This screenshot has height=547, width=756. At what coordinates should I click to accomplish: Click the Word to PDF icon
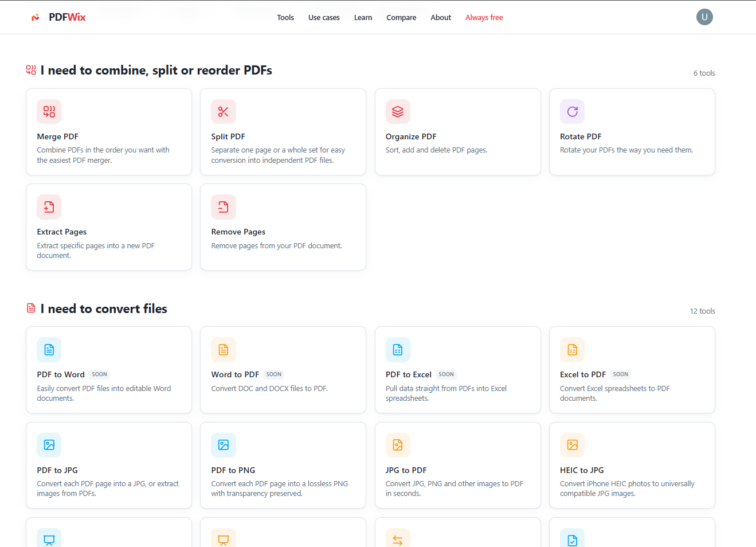pos(224,350)
